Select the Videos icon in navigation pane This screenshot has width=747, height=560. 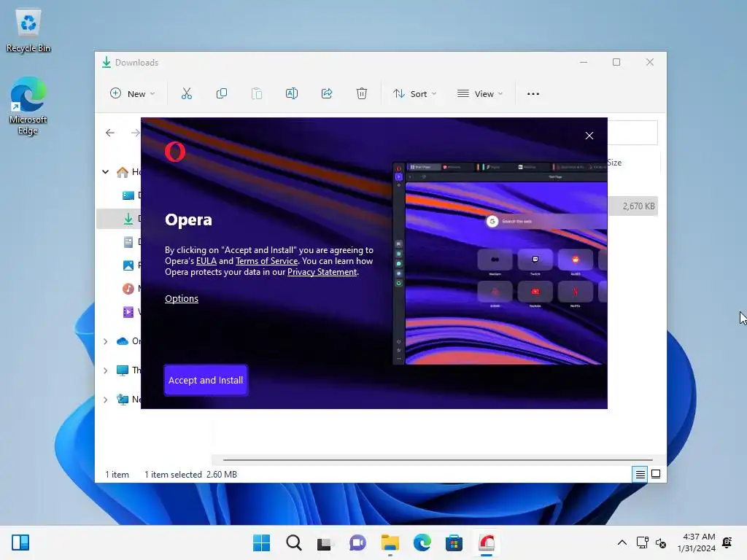pyautogui.click(x=128, y=312)
